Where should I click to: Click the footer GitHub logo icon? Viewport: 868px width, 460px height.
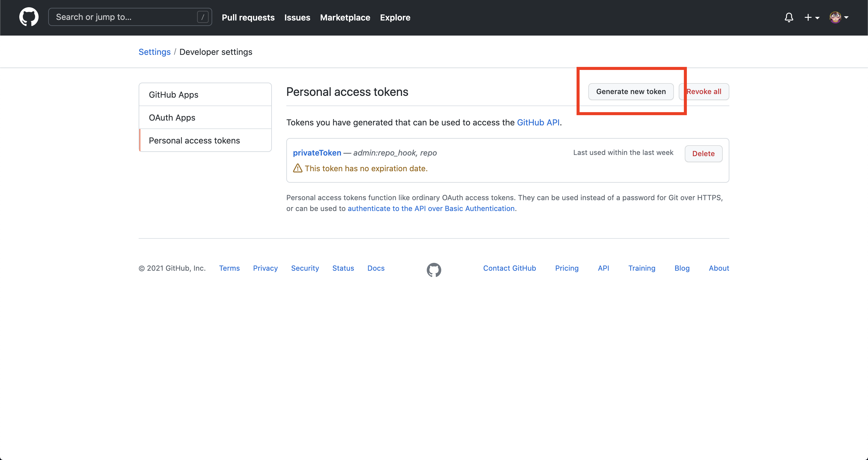pyautogui.click(x=434, y=269)
